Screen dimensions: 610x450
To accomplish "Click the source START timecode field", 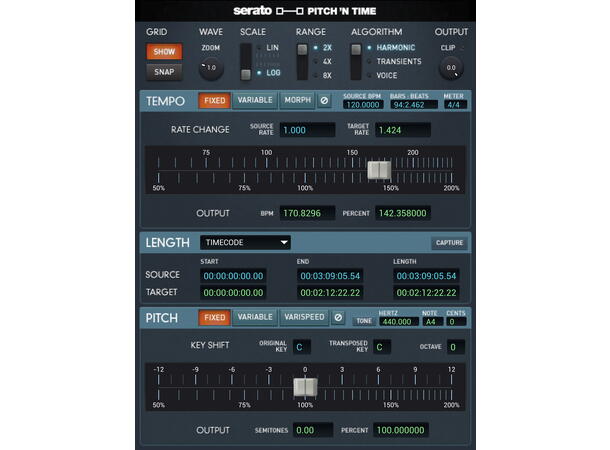I will click(x=233, y=276).
